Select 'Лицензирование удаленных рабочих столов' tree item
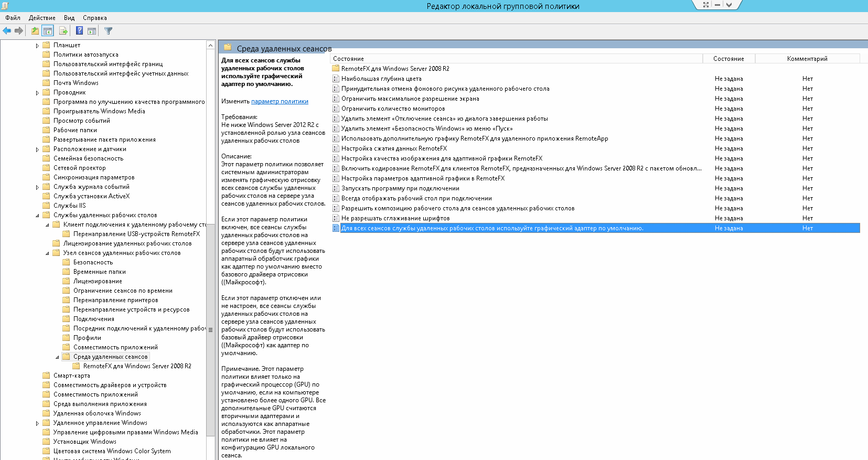This screenshot has height=460, width=868. point(127,243)
